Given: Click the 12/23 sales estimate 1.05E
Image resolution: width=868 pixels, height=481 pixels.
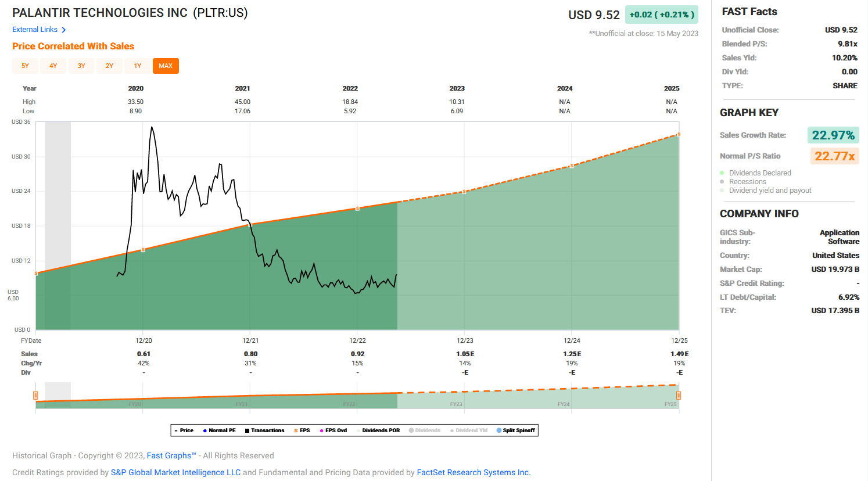Looking at the screenshot, I should [465, 354].
